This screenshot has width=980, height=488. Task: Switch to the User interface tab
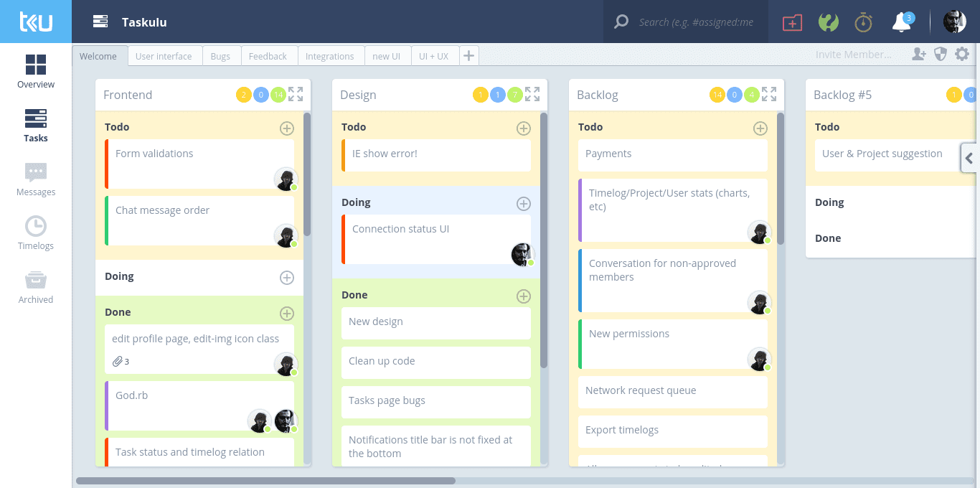point(164,56)
